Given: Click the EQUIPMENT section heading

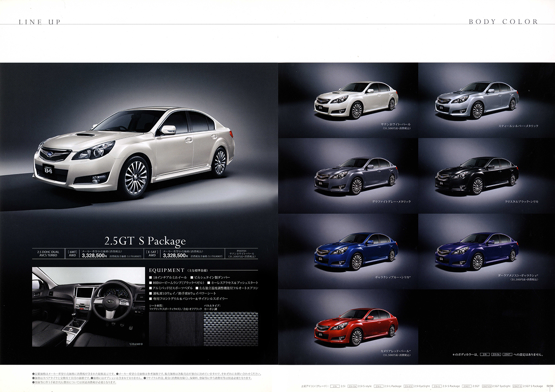Looking at the screenshot, I should 166,270.
